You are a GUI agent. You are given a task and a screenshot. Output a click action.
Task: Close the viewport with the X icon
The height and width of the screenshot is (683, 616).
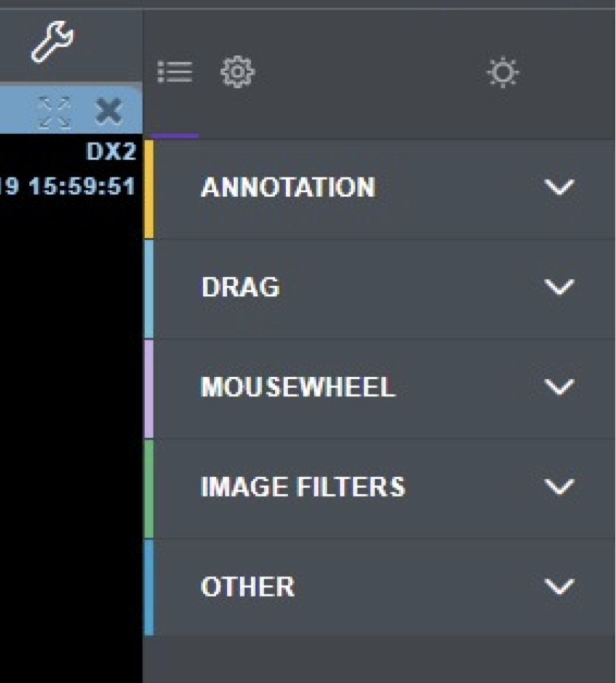click(108, 111)
